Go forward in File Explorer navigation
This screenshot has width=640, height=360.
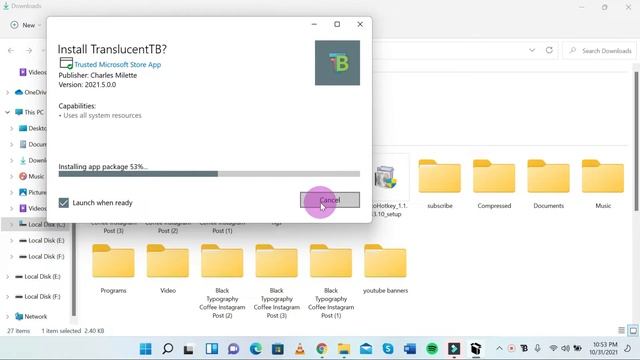(x=29, y=51)
